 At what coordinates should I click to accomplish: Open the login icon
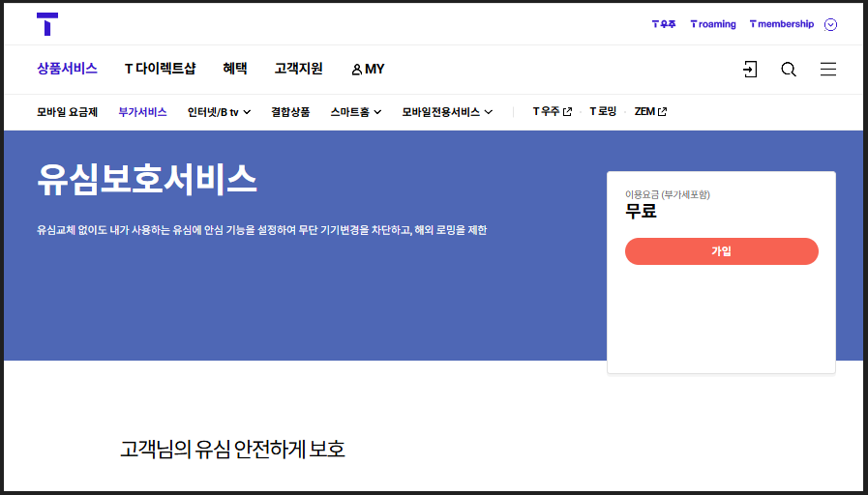(750, 70)
